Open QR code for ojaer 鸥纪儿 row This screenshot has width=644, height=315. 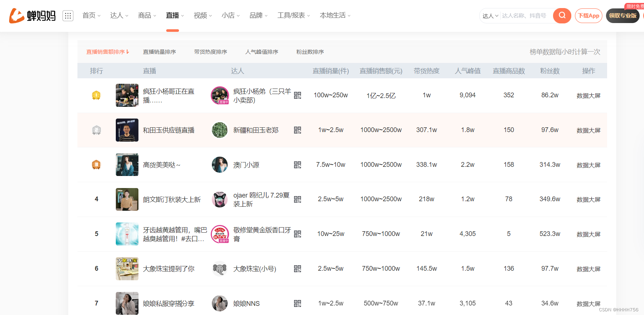click(x=297, y=199)
